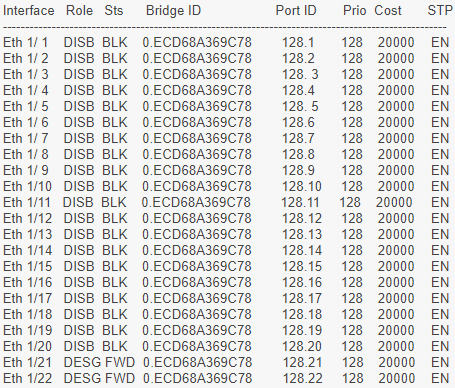Click the STP column header
The width and height of the screenshot is (455, 388).
coord(440,11)
